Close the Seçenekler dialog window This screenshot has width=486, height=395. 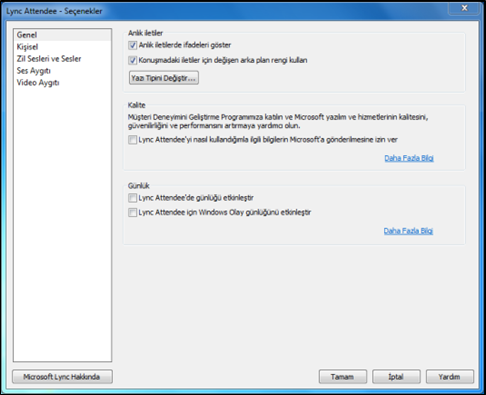point(464,8)
